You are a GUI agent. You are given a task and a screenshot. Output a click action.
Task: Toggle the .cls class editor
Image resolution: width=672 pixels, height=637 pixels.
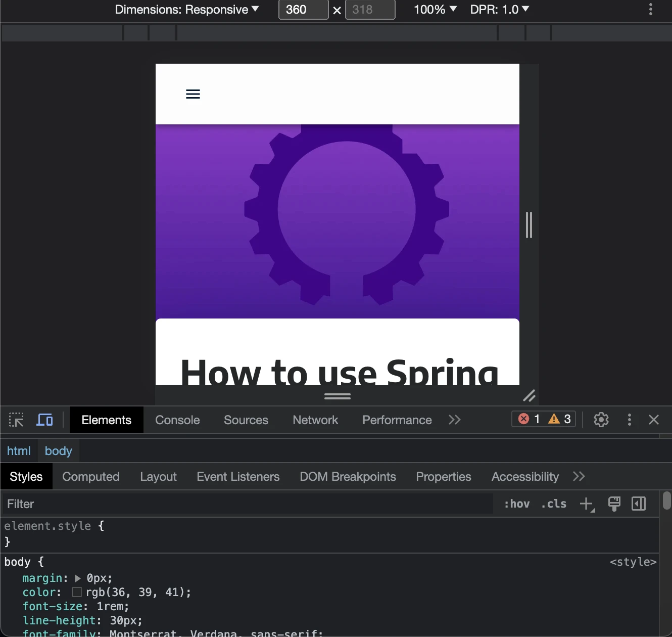pos(554,504)
